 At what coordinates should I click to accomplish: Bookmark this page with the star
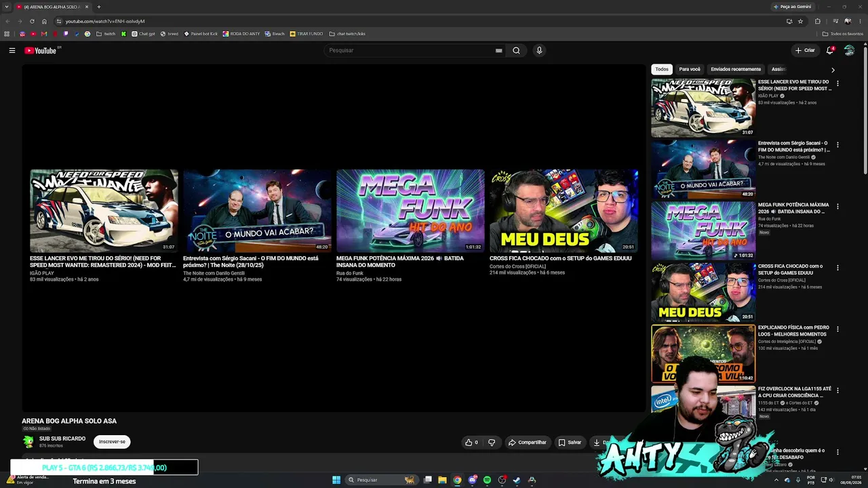point(800,21)
